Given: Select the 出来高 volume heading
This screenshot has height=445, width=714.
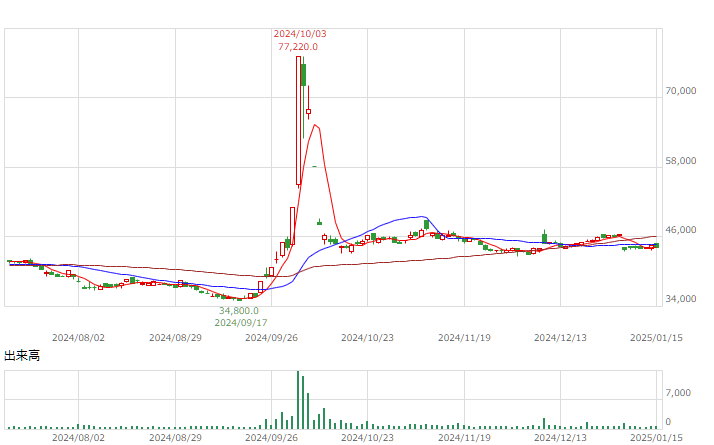Looking at the screenshot, I should [22, 356].
